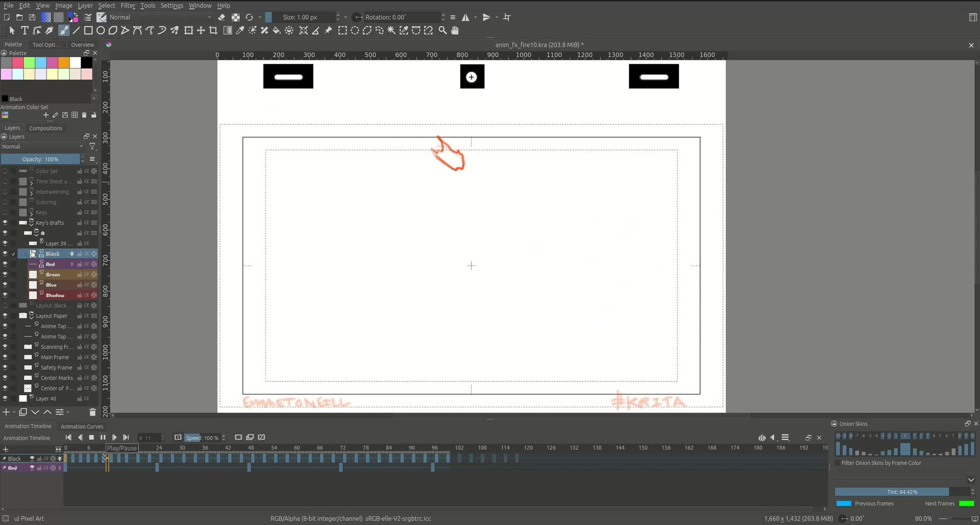The width and height of the screenshot is (980, 525).
Task: Delete layer with the trash icon
Action: point(92,412)
